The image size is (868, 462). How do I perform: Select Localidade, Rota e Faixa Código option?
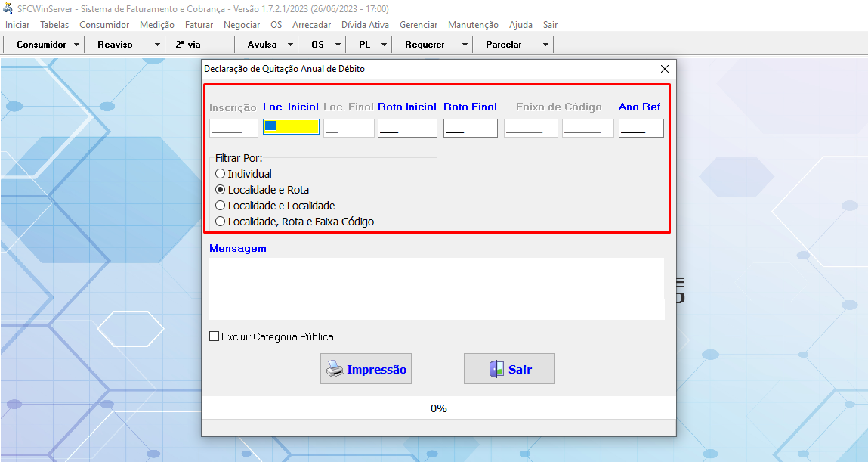(x=221, y=222)
